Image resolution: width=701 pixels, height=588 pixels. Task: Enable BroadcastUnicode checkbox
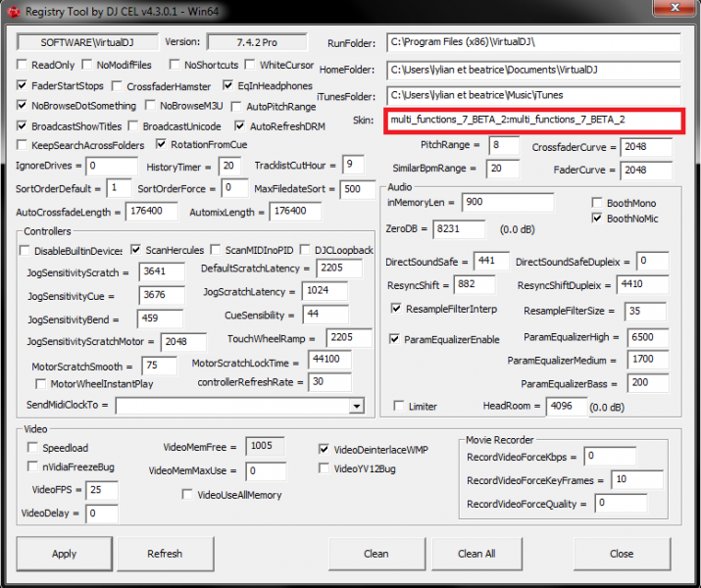pyautogui.click(x=133, y=126)
